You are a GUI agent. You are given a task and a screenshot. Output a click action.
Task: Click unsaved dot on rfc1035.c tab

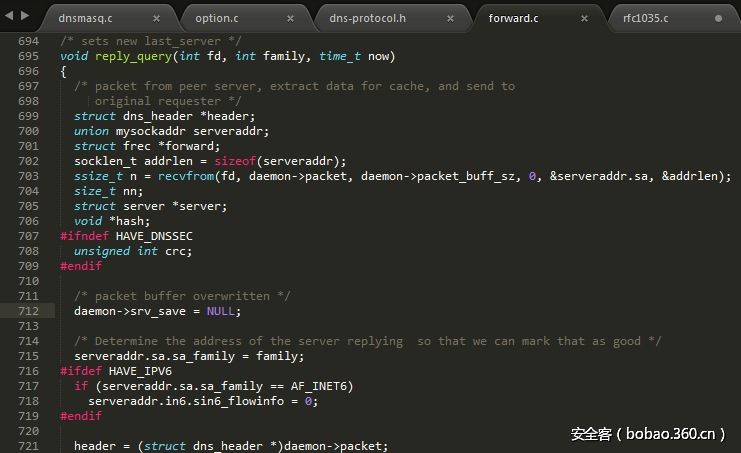pyautogui.click(x=718, y=18)
